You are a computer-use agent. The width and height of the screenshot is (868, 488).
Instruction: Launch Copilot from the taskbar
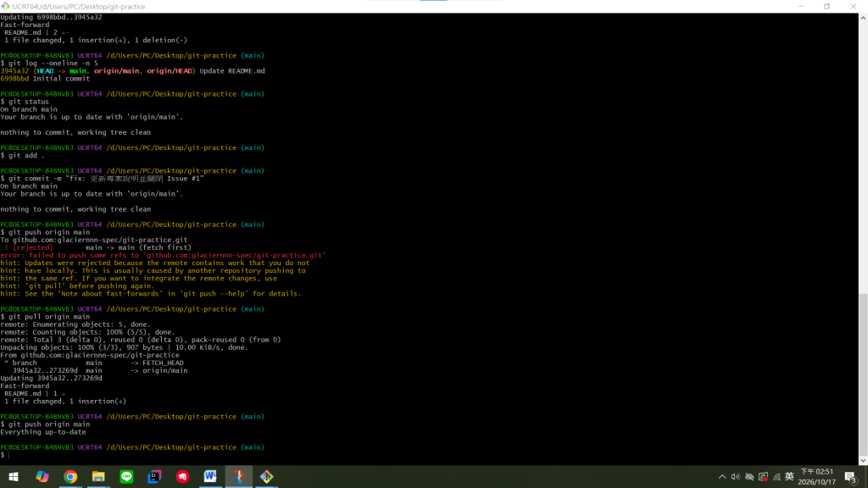42,476
